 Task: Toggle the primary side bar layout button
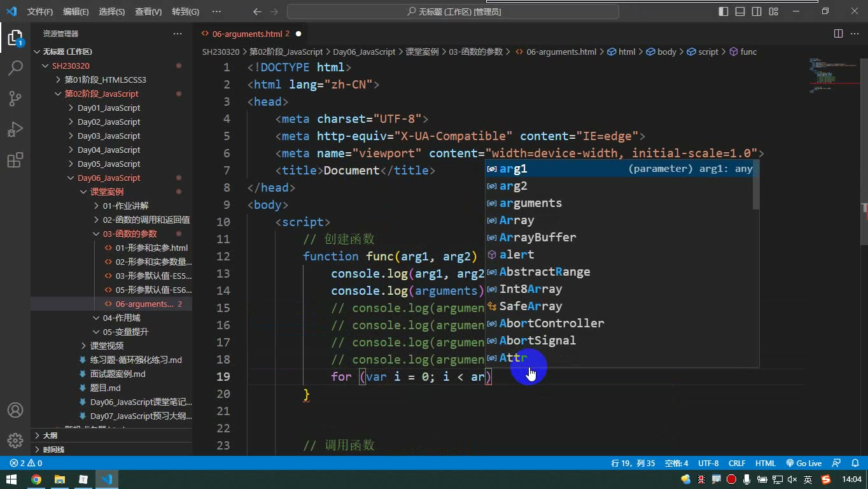point(724,11)
